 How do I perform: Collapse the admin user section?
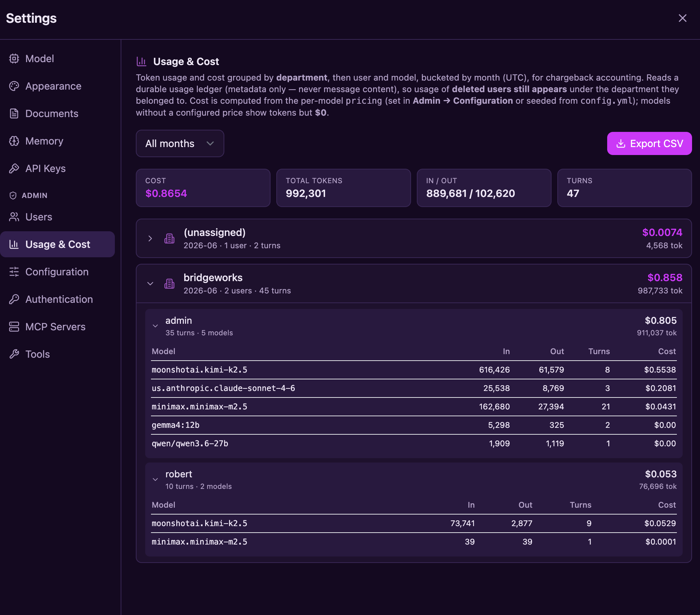[x=155, y=326]
